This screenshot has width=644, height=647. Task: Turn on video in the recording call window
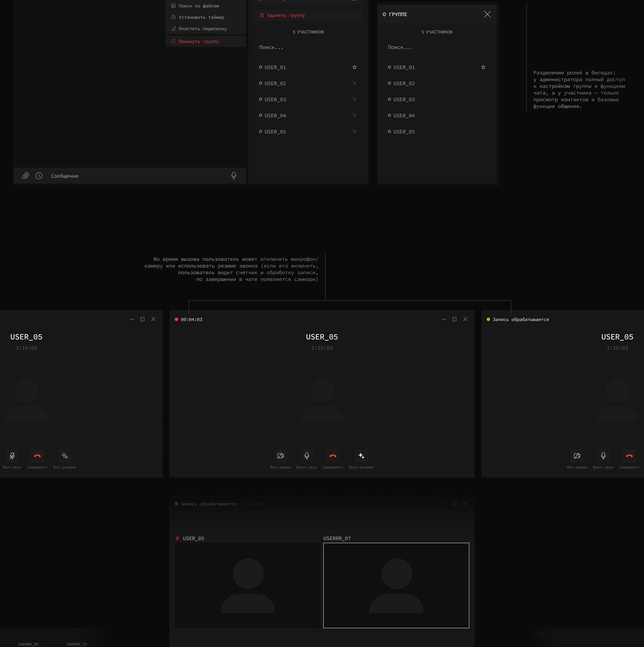(280, 456)
